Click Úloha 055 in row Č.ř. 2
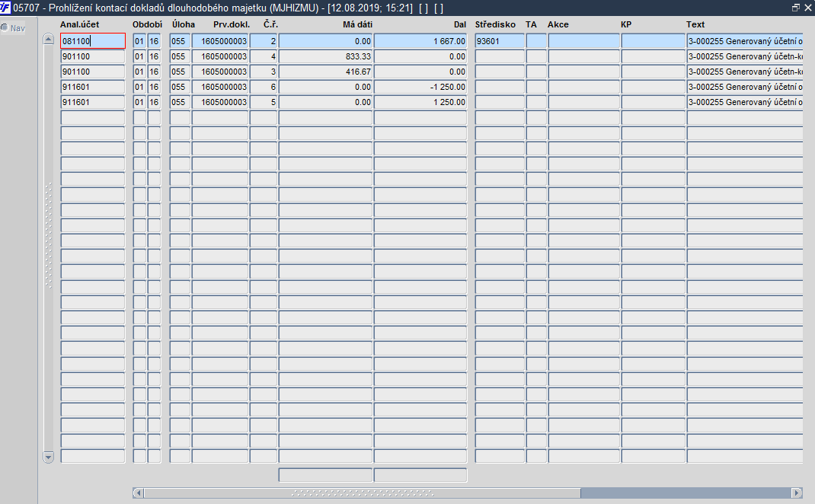The height and width of the screenshot is (504, 815). 180,41
